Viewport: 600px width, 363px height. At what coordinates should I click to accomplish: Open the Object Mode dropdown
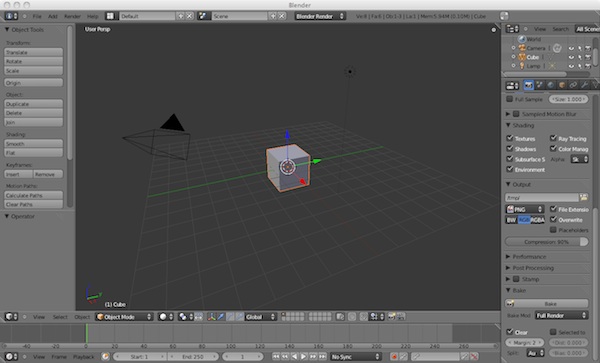(x=124, y=317)
